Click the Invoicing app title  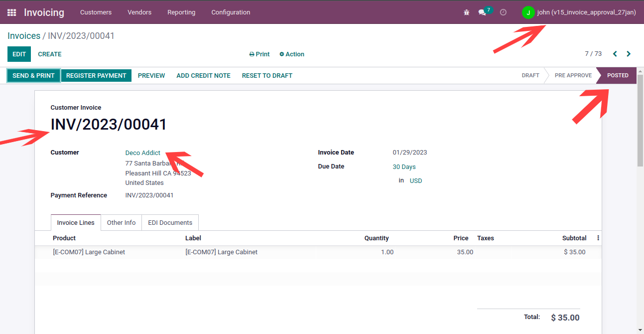44,12
